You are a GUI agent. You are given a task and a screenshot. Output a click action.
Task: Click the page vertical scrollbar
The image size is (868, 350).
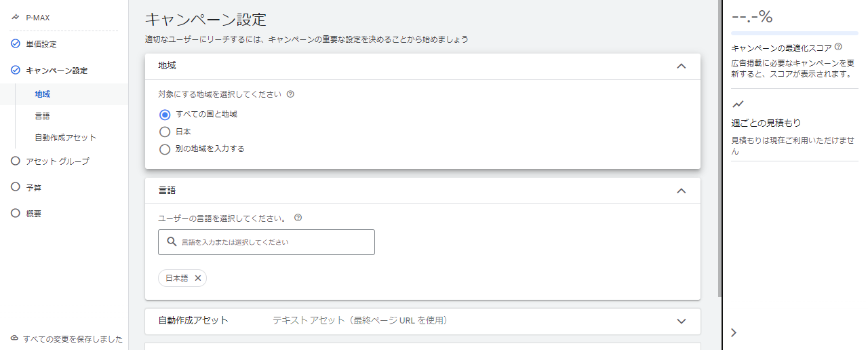(x=719, y=148)
